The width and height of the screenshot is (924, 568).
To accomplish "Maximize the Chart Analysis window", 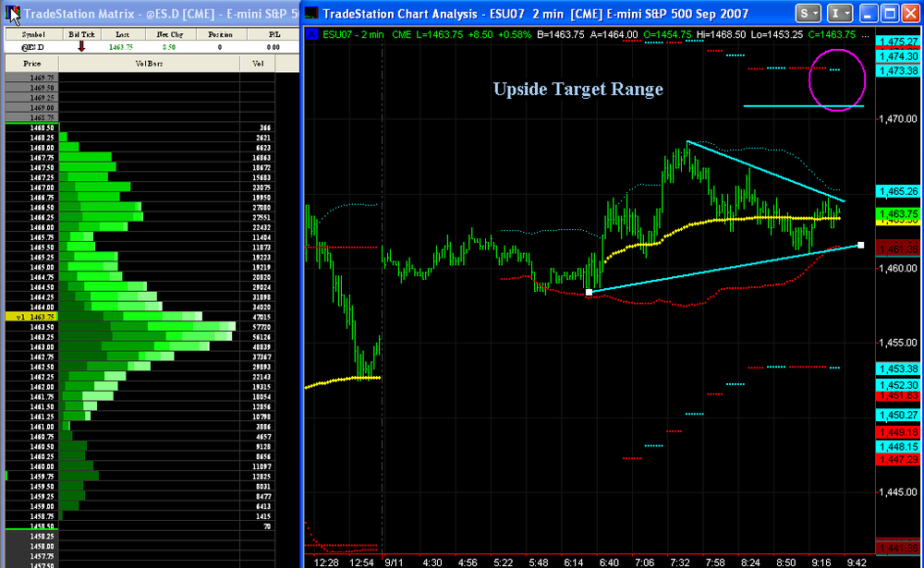I will [x=890, y=13].
